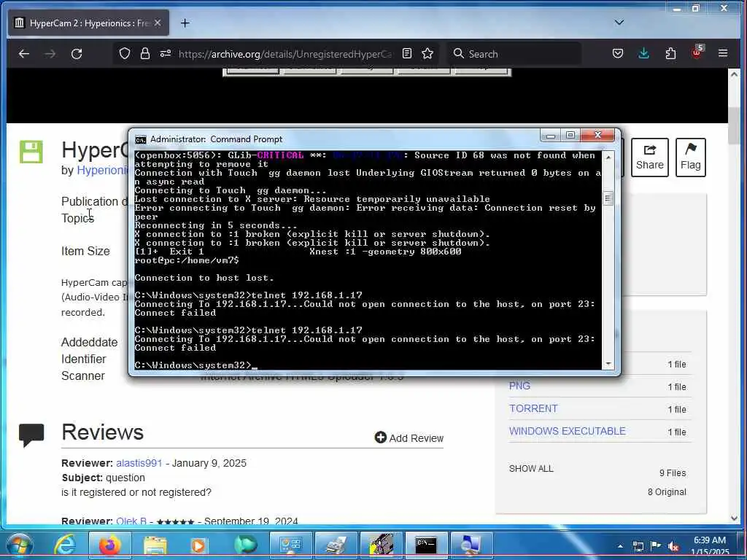Open the Control Panel taskbar item

(291, 545)
